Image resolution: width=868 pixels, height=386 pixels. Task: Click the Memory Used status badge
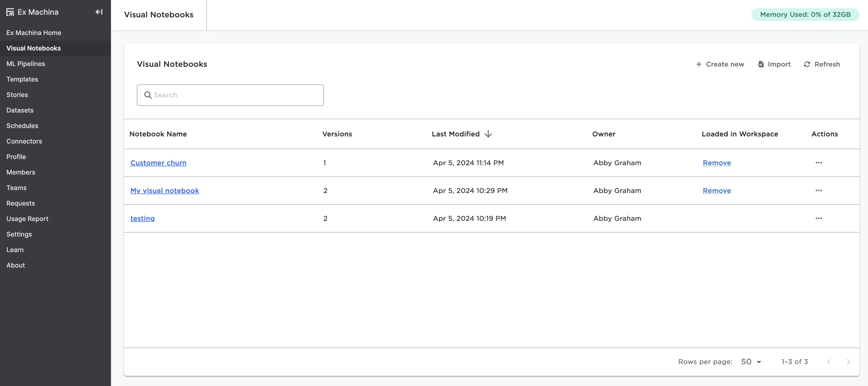[805, 14]
